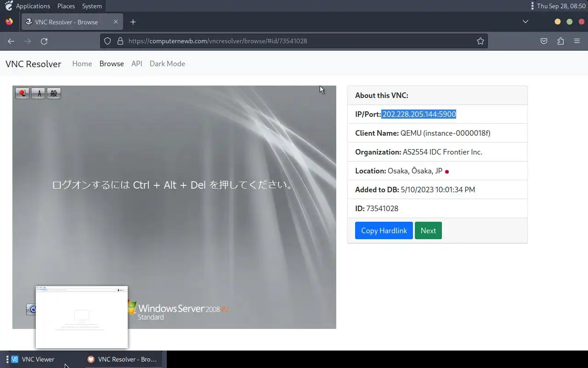Click the Copy Hardlink button
588x368 pixels.
[384, 230]
